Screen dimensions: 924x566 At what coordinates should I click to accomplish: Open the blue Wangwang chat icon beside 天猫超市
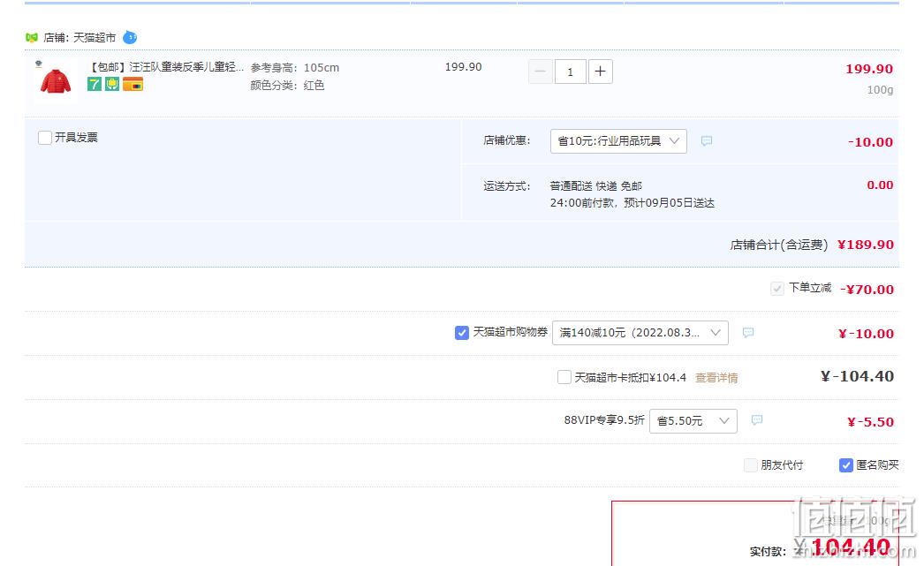click(x=130, y=38)
